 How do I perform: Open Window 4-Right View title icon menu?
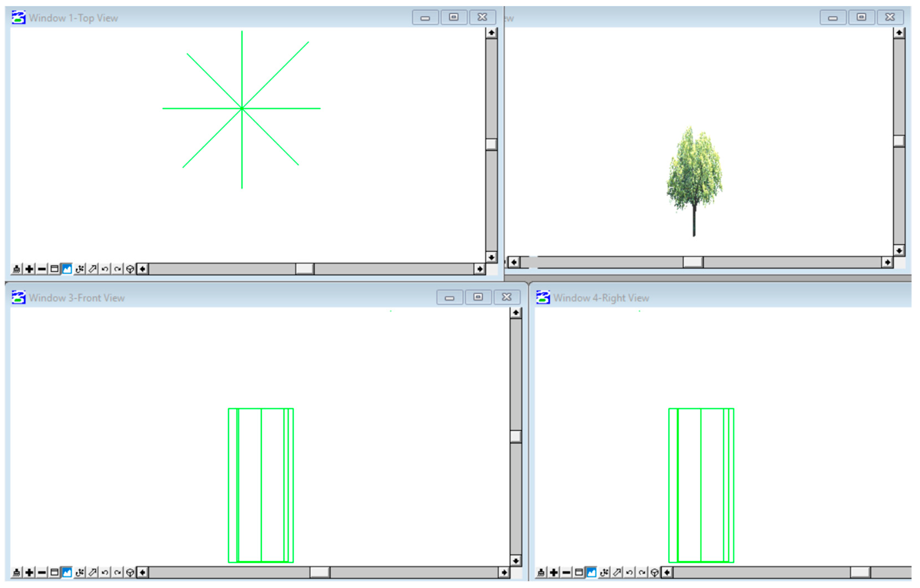pos(543,297)
